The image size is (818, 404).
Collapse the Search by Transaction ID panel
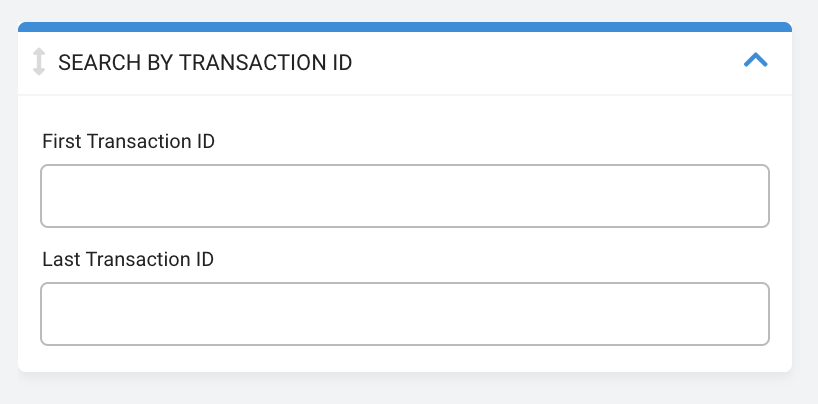click(x=755, y=61)
